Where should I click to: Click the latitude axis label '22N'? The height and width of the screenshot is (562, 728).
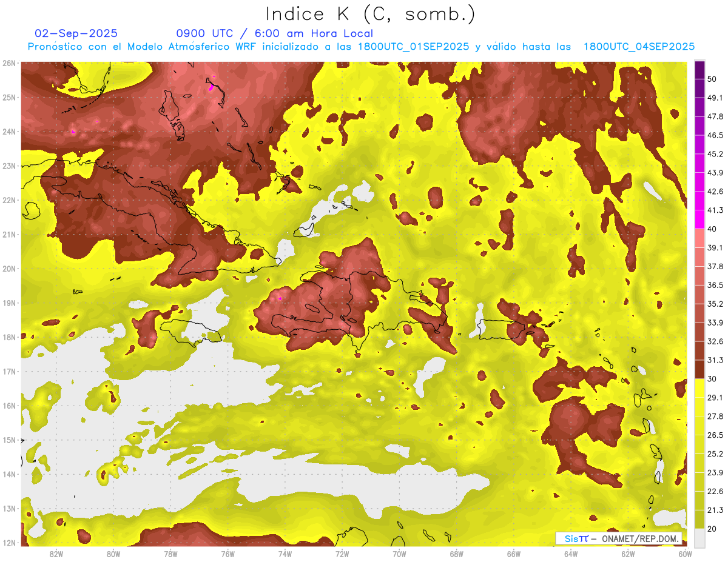[9, 200]
